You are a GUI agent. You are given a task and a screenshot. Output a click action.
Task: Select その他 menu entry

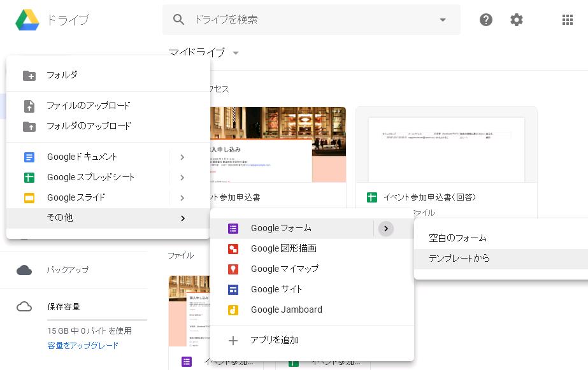[x=108, y=218]
